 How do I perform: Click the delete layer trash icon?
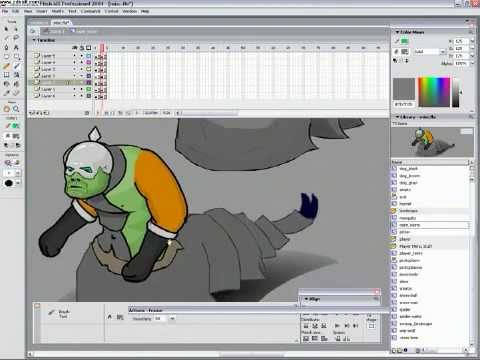[x=87, y=113]
